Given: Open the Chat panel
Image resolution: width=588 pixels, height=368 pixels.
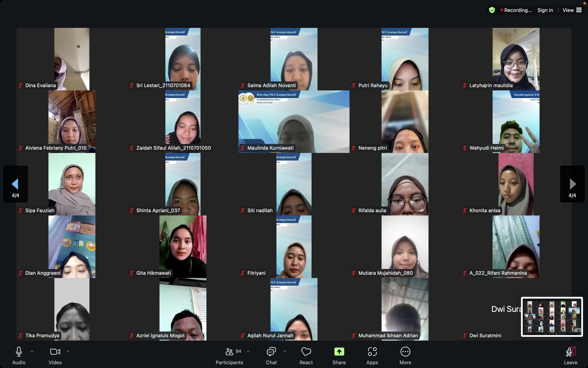Looking at the screenshot, I should pyautogui.click(x=271, y=355).
